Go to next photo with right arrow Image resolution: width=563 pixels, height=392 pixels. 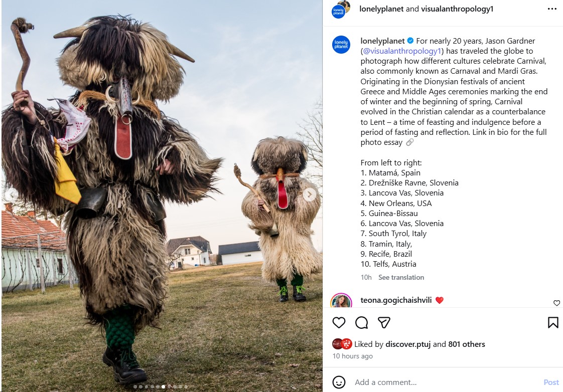310,194
